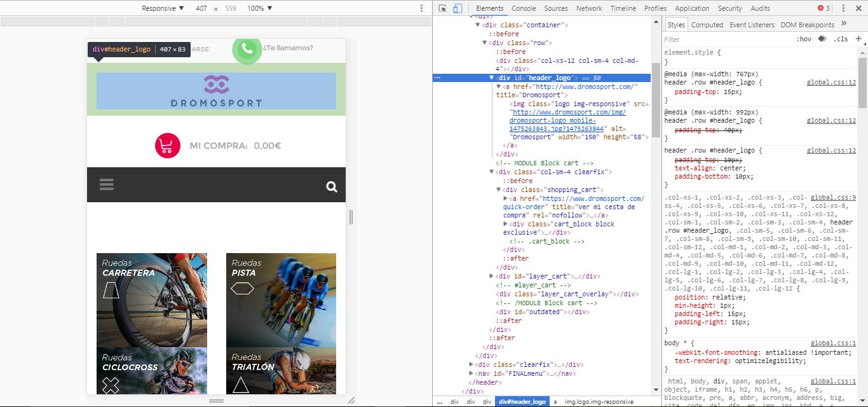Activate the inspect element picker
The image size is (868, 407).
(442, 8)
